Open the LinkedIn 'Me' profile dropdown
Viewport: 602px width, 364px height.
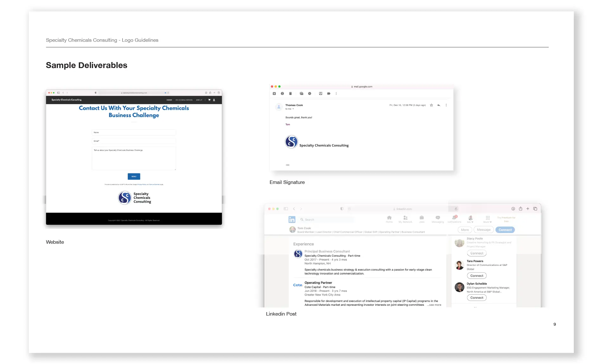point(471,219)
